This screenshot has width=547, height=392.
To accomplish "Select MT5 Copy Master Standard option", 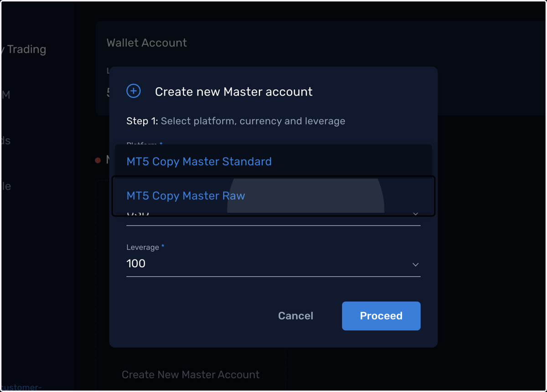I will tap(273, 162).
